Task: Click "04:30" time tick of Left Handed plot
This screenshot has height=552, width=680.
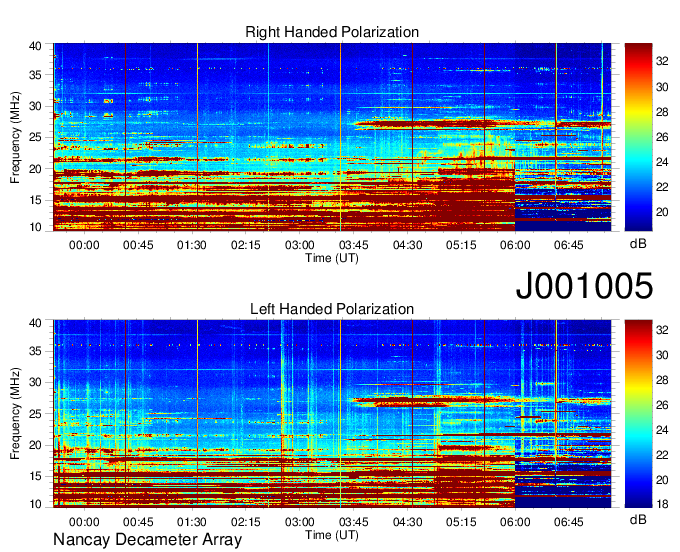Action: [x=407, y=522]
